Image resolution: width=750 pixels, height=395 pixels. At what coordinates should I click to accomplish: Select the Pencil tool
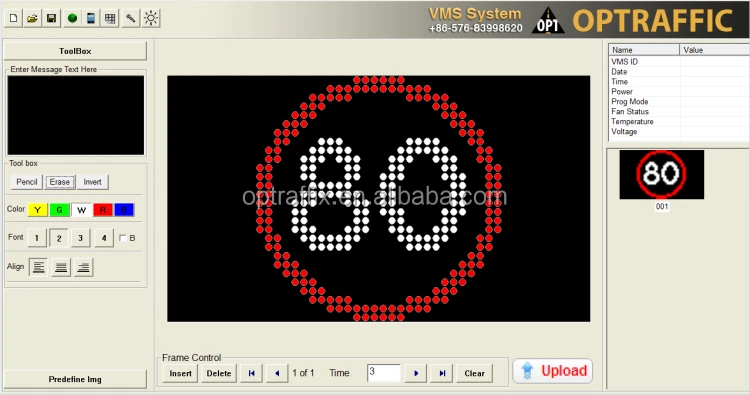click(27, 182)
